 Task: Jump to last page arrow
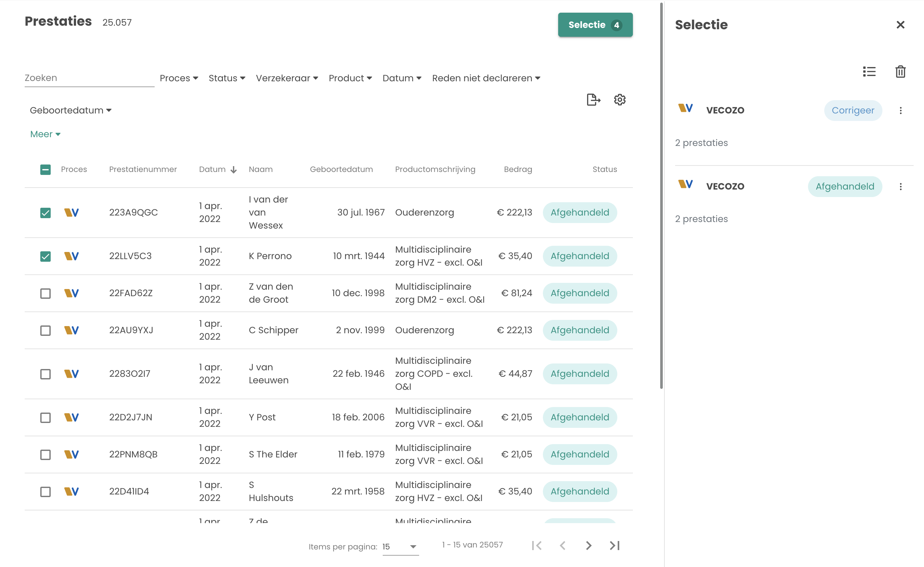[615, 546]
